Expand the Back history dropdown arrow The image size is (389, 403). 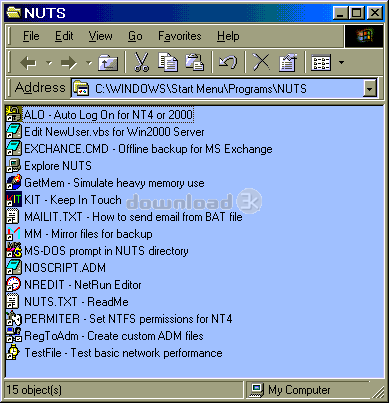[49, 62]
